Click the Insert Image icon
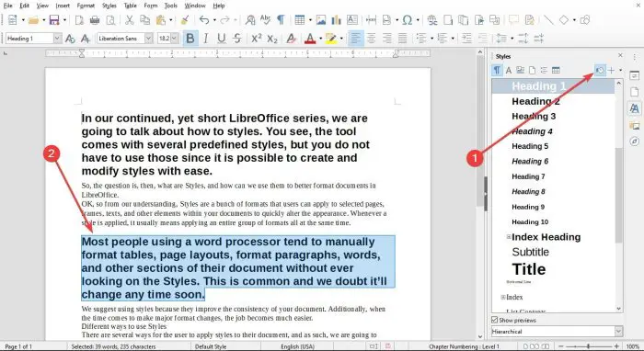Viewport: 644px width, 351px height. point(321,19)
